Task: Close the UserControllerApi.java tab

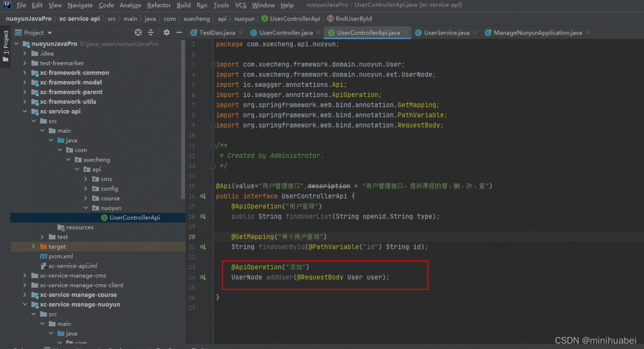Action: [405, 33]
